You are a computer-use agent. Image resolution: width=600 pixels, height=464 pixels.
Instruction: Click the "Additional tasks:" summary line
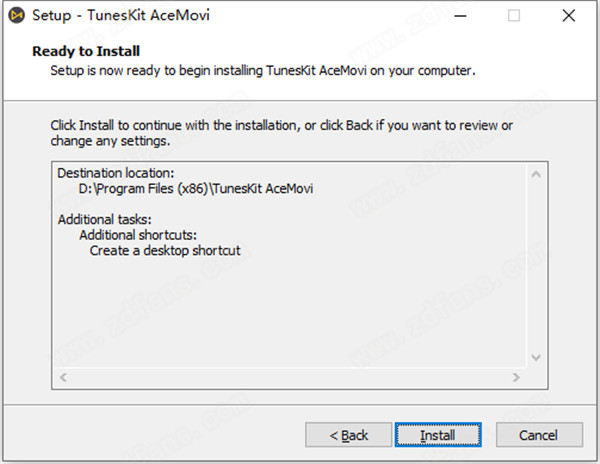[104, 219]
